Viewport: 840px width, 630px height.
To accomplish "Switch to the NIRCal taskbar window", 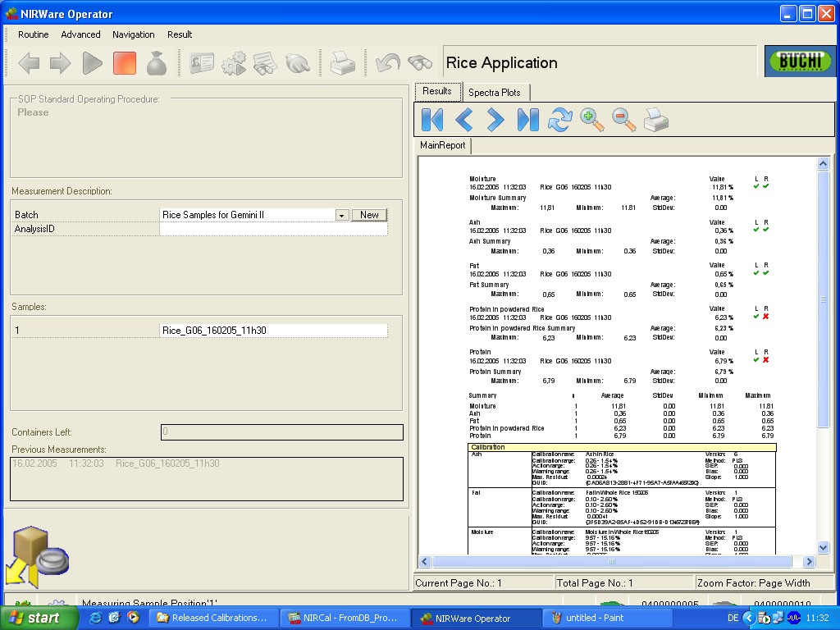I will 345,618.
